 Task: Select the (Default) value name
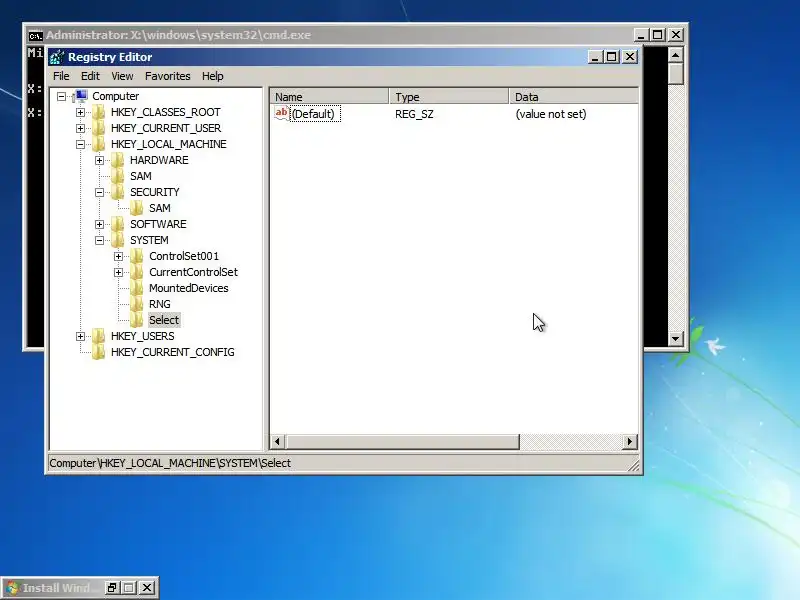coord(313,114)
